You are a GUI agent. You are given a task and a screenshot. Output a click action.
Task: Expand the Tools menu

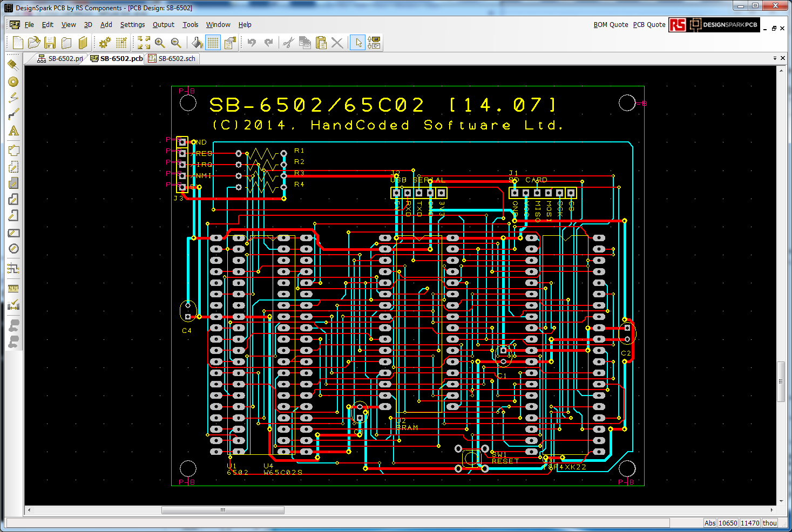[x=190, y=25]
